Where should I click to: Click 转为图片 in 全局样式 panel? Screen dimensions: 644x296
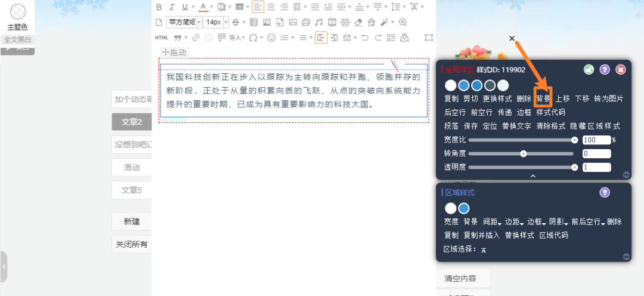[x=609, y=98]
